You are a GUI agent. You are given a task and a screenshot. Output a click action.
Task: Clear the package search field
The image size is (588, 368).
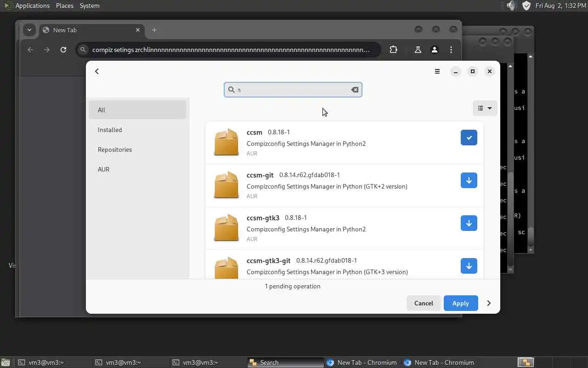click(355, 90)
